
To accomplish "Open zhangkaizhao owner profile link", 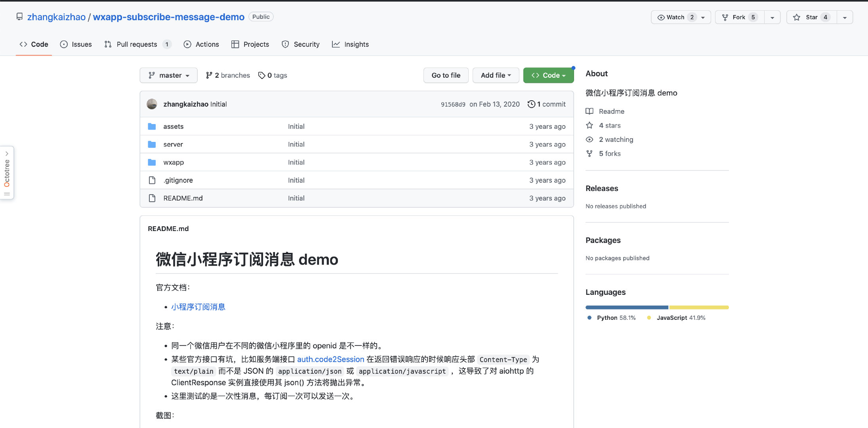I will point(56,17).
